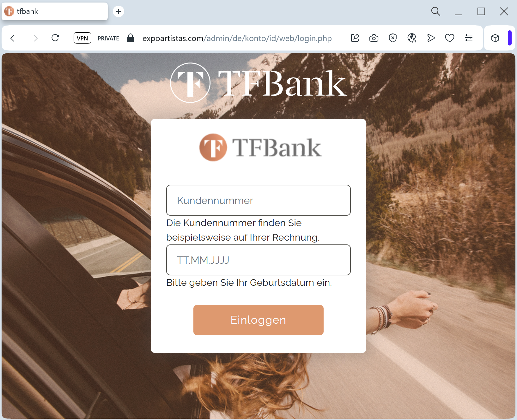The image size is (517, 420).
Task: Click the search tabs magnifier icon
Action: coord(436,11)
